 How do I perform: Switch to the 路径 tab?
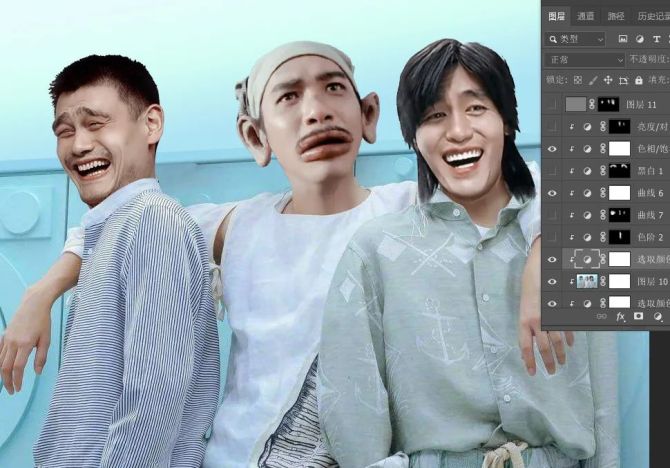pos(616,16)
